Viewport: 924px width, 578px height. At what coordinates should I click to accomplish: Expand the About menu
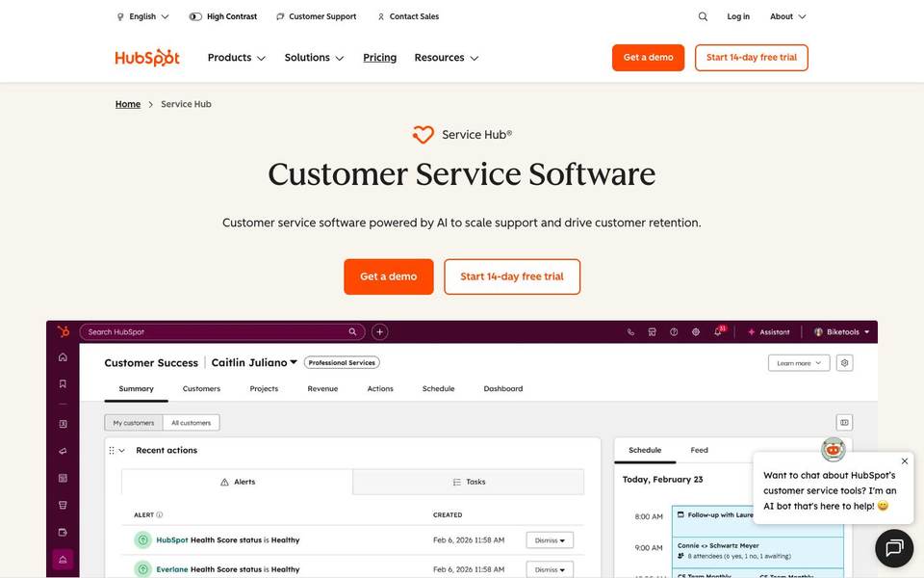tap(788, 16)
